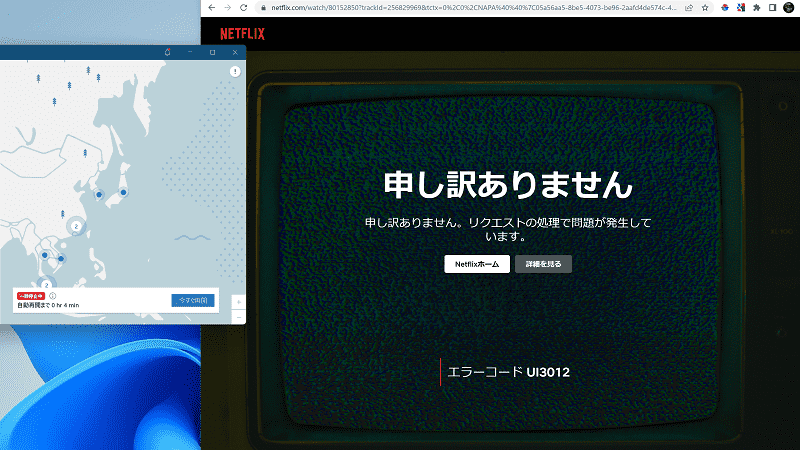The height and width of the screenshot is (450, 800).
Task: Select the Japan server pin on the map
Action: (123, 192)
